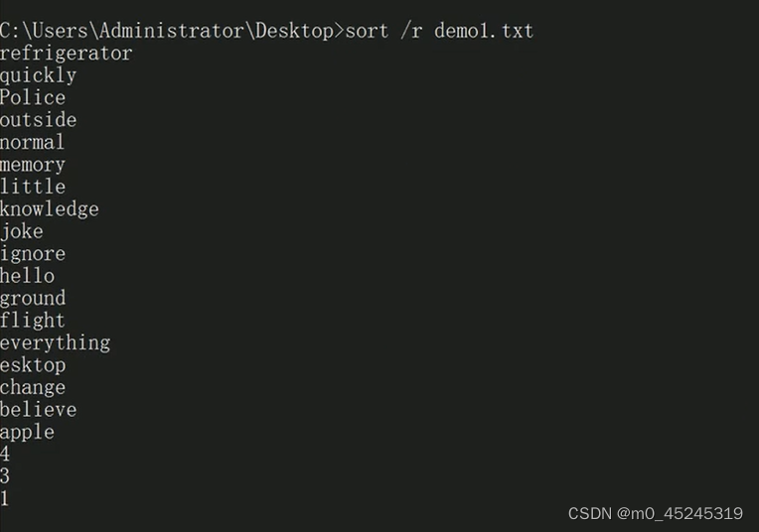
Task: Click the output line reading ground
Action: point(33,299)
